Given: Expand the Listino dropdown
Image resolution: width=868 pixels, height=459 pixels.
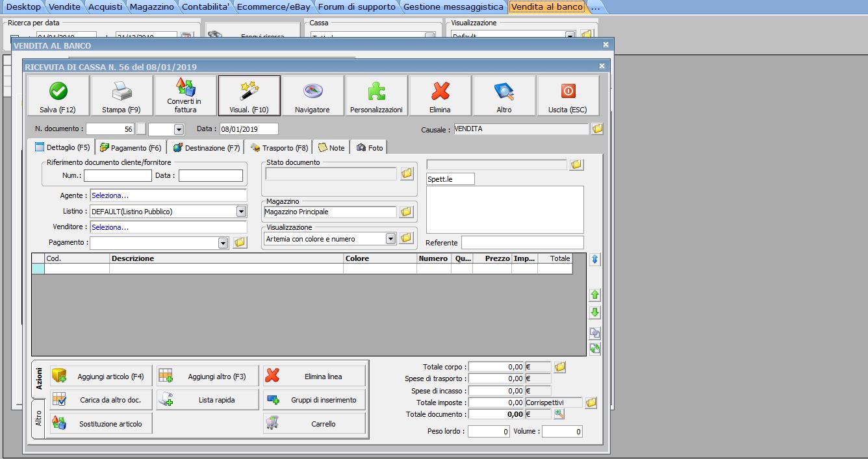Looking at the screenshot, I should [241, 212].
